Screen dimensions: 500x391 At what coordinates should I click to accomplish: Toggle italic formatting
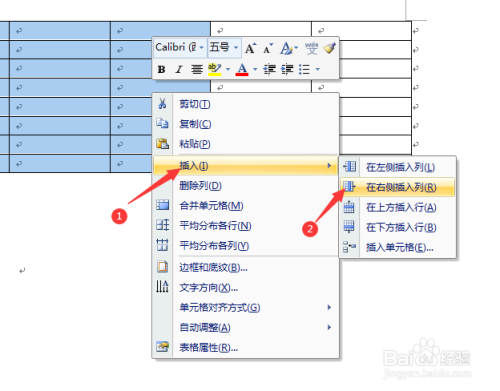coord(179,69)
